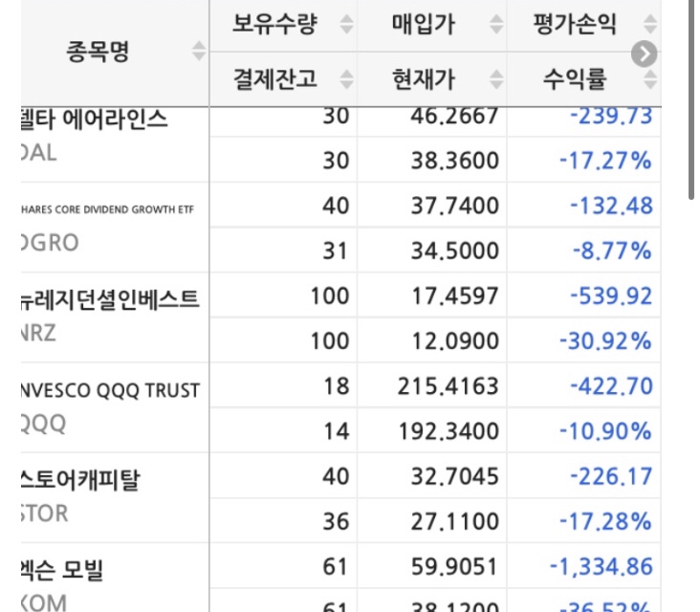Open the 뉴레지던셜인베스트 stock name
The width and height of the screenshot is (700, 612).
110,300
